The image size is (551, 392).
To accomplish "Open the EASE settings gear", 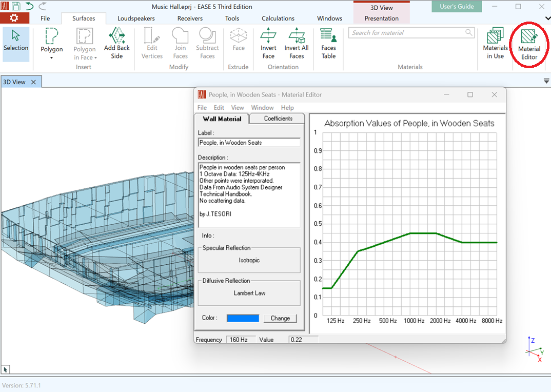I will pyautogui.click(x=14, y=18).
